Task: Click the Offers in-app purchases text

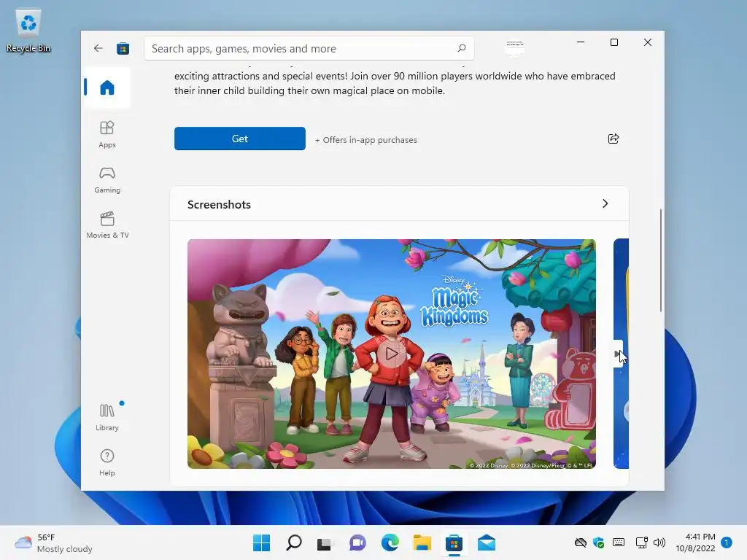Action: (x=366, y=140)
